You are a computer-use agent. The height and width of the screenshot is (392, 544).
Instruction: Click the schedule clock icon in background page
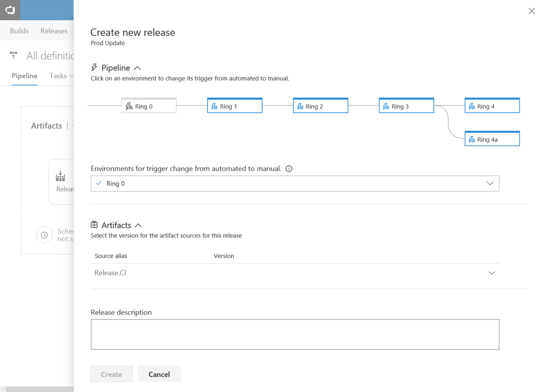tap(44, 235)
